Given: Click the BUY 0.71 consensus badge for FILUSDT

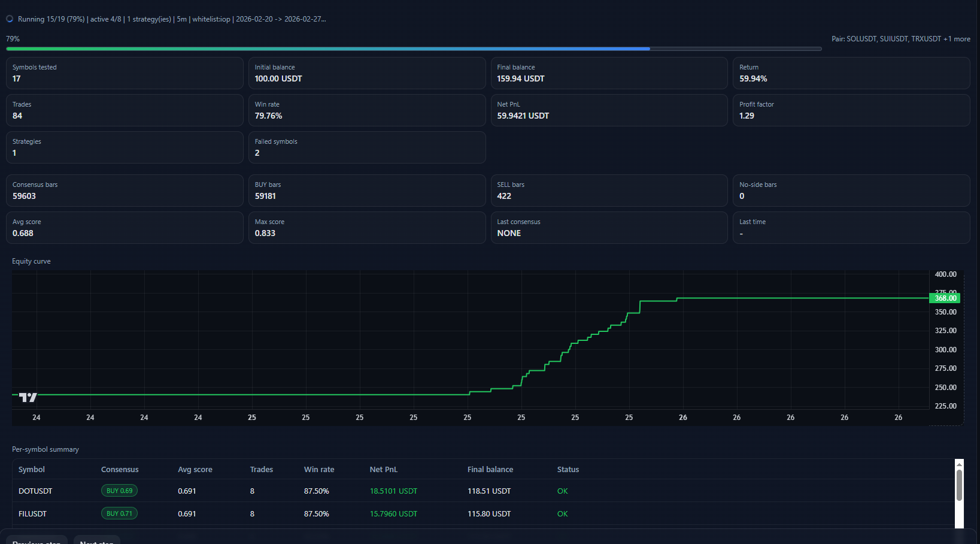Looking at the screenshot, I should coord(119,513).
